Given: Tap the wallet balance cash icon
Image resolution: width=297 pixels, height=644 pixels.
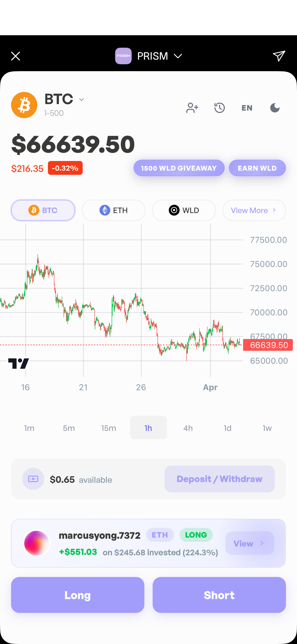Looking at the screenshot, I should coord(33,479).
